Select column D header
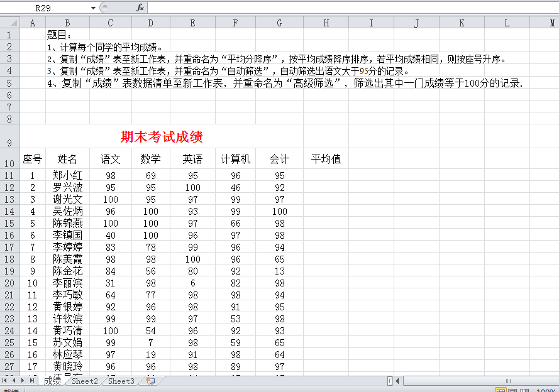559x392 pixels. (x=151, y=23)
